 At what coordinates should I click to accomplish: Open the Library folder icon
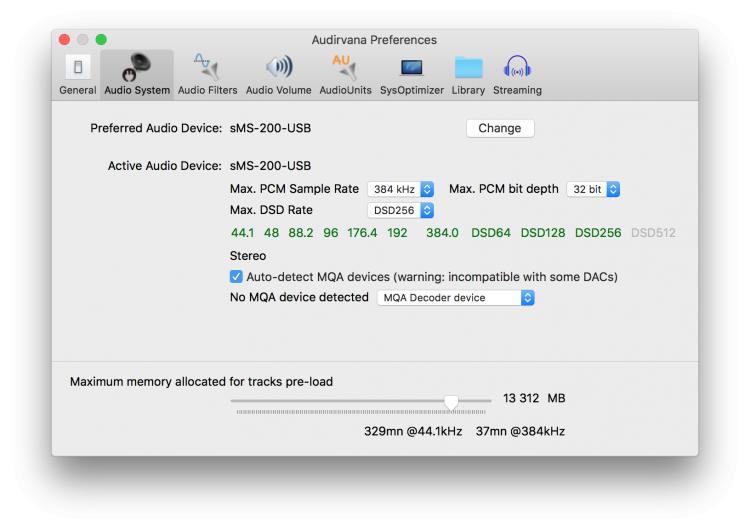(468, 67)
